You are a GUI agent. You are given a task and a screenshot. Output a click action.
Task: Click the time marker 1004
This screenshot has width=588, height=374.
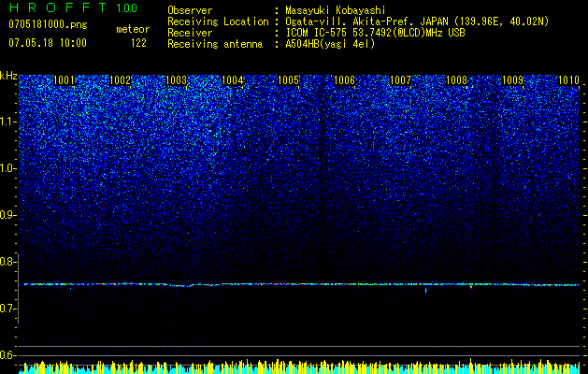pyautogui.click(x=232, y=80)
